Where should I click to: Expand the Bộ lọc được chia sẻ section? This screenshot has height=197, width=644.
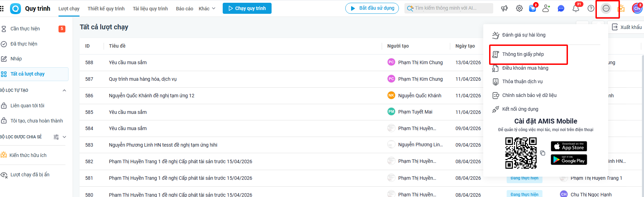64,137
